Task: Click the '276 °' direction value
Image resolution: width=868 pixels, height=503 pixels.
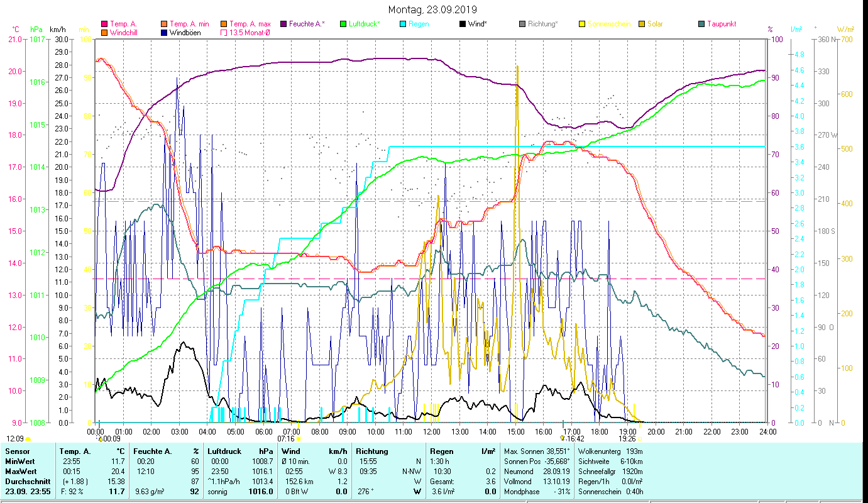Action: coord(365,492)
